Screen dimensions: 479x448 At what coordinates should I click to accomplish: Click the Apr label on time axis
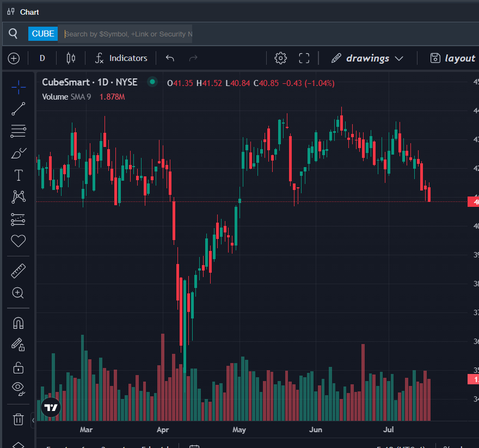pos(163,429)
